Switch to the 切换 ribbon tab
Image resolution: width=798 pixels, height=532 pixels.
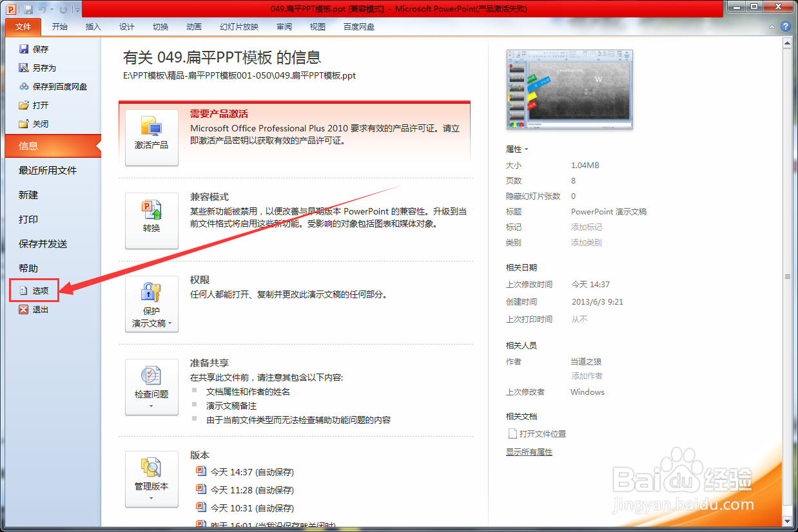click(x=161, y=27)
